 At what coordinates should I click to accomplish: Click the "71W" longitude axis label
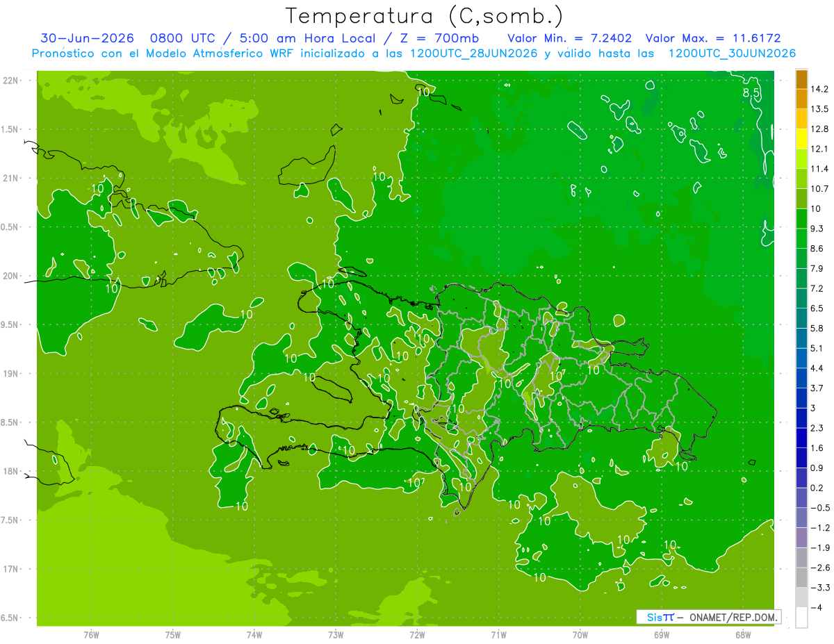(x=498, y=635)
